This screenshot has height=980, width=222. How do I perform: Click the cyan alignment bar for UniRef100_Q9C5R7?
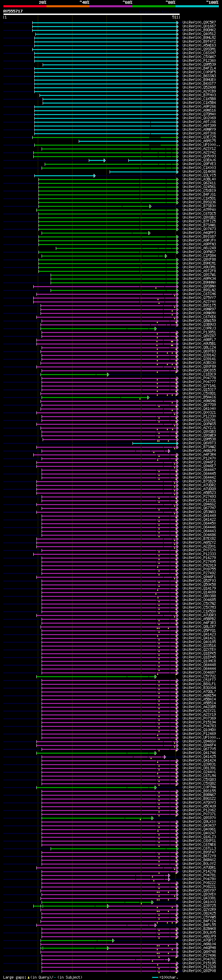tap(105, 23)
